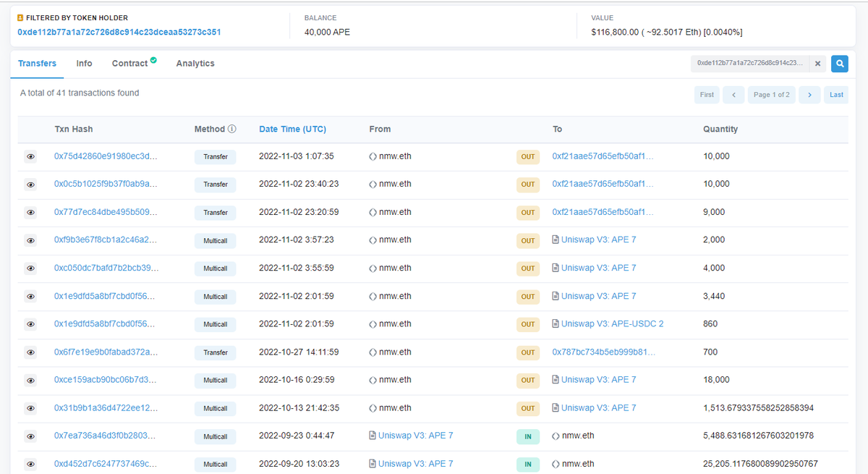Preview transaction 0x0c5b1025f9b37f0ab9a with eye icon
Screen dimensions: 868x474
pyautogui.click(x=30, y=185)
